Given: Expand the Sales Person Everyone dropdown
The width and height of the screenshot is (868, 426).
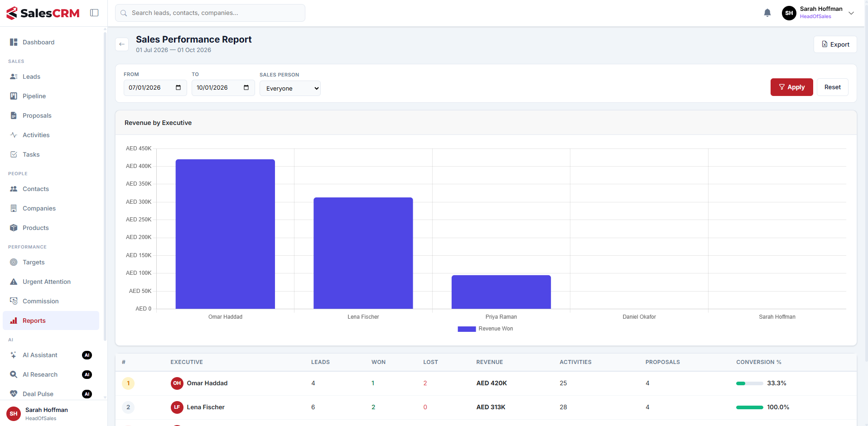Looking at the screenshot, I should pos(290,88).
